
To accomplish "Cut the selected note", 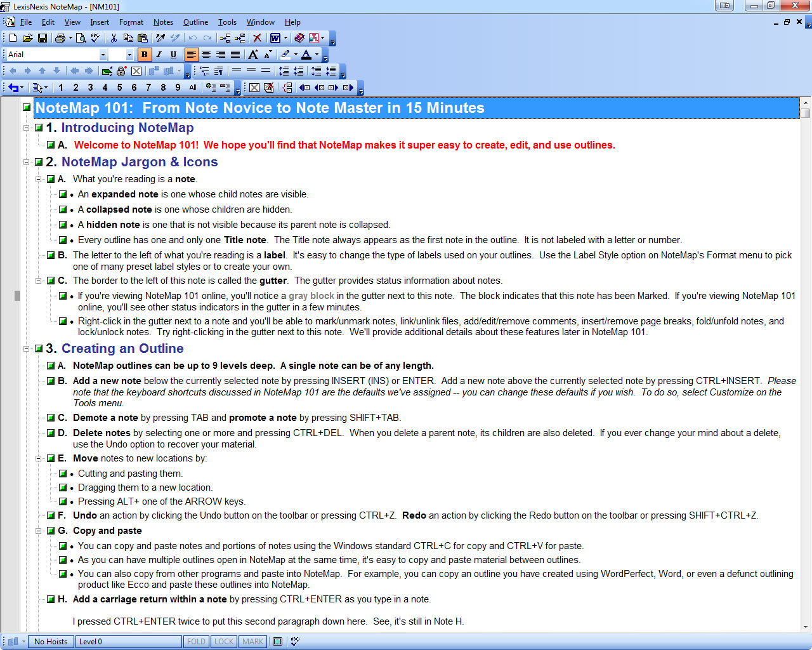I will (x=114, y=38).
